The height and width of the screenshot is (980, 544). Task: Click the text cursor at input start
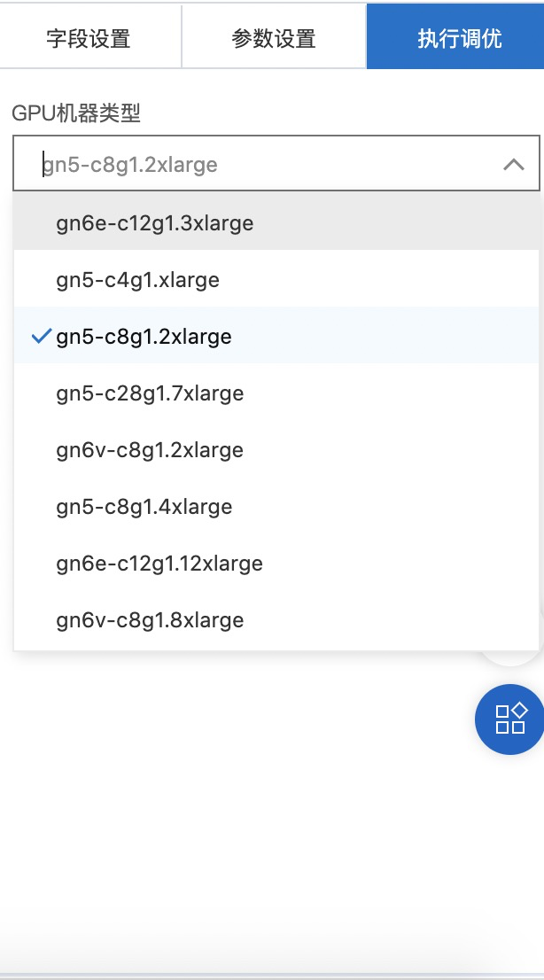(x=43, y=164)
